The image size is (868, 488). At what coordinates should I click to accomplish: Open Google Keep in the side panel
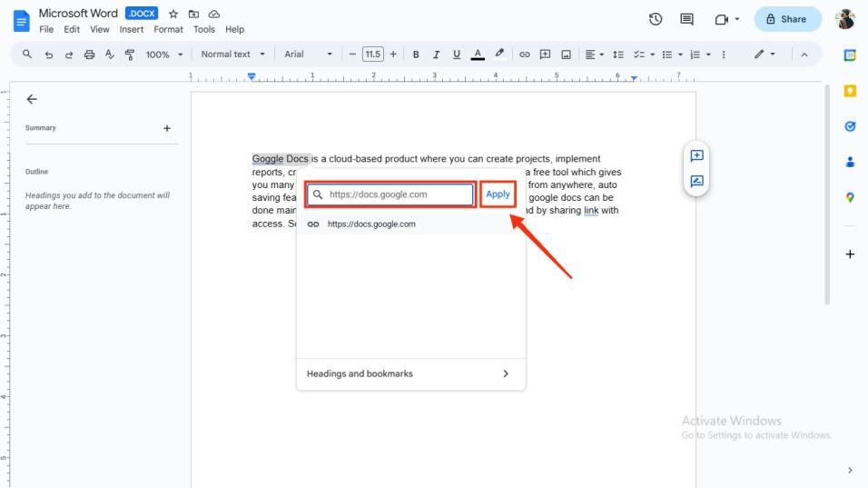click(850, 91)
